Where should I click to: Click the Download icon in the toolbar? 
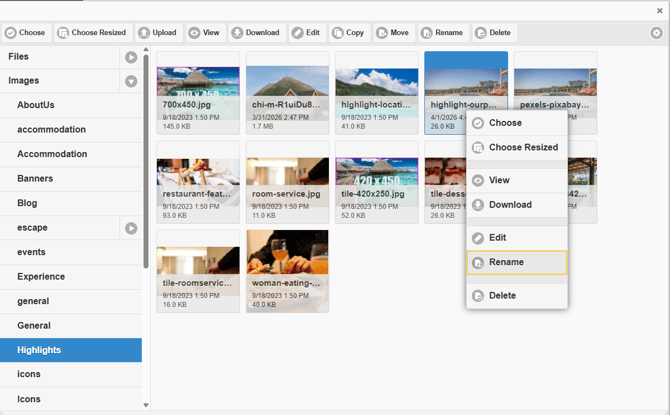point(238,33)
